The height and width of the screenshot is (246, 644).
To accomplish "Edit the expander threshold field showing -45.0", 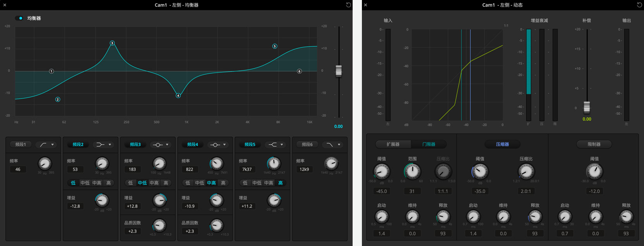I will coord(382,191).
